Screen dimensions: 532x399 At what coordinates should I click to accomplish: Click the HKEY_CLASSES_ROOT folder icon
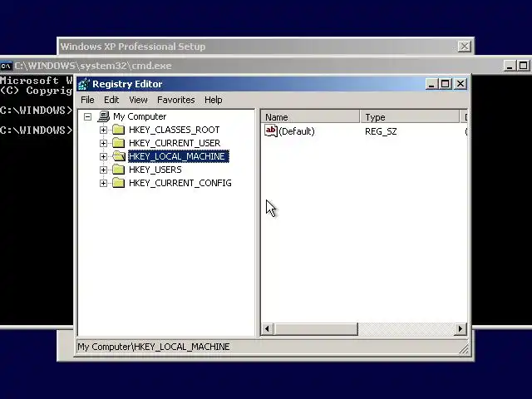[x=118, y=130]
